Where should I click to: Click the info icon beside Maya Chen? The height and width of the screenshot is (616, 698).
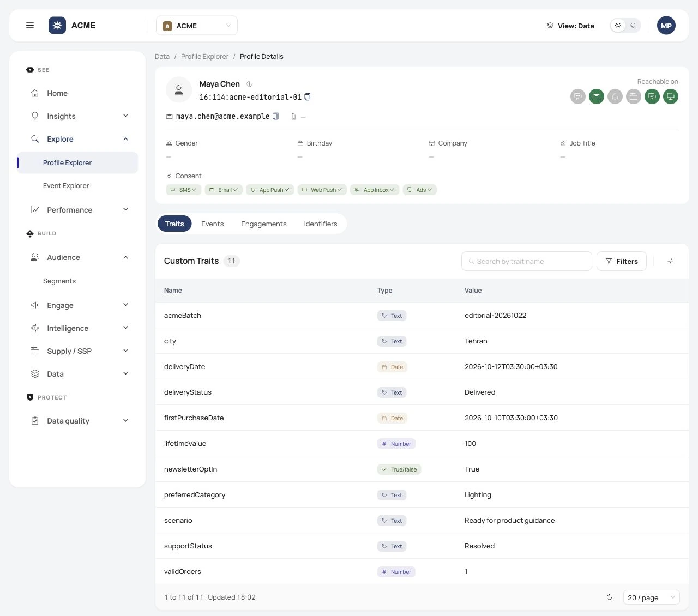tap(249, 84)
